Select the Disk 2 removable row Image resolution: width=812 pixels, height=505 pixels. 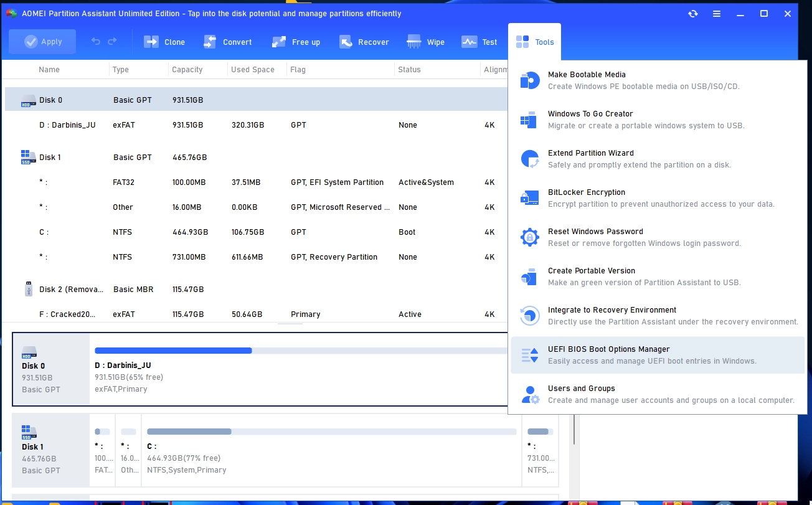click(257, 290)
